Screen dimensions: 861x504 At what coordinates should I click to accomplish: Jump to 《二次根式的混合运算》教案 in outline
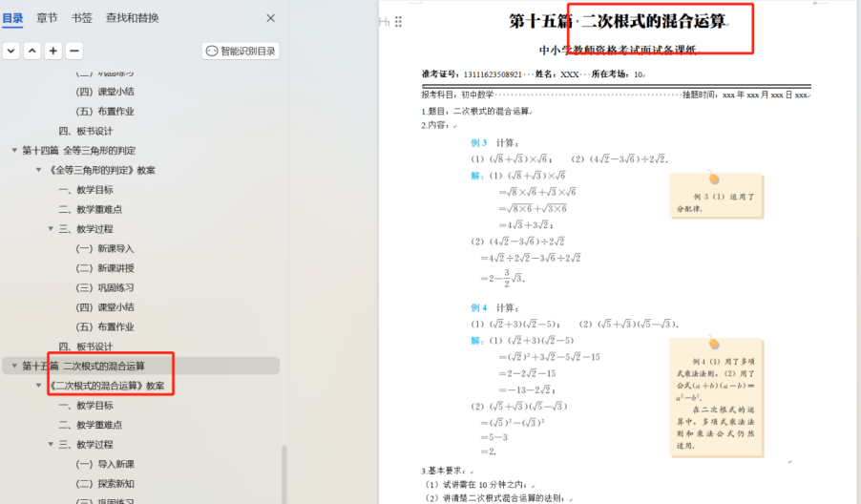tap(106, 386)
